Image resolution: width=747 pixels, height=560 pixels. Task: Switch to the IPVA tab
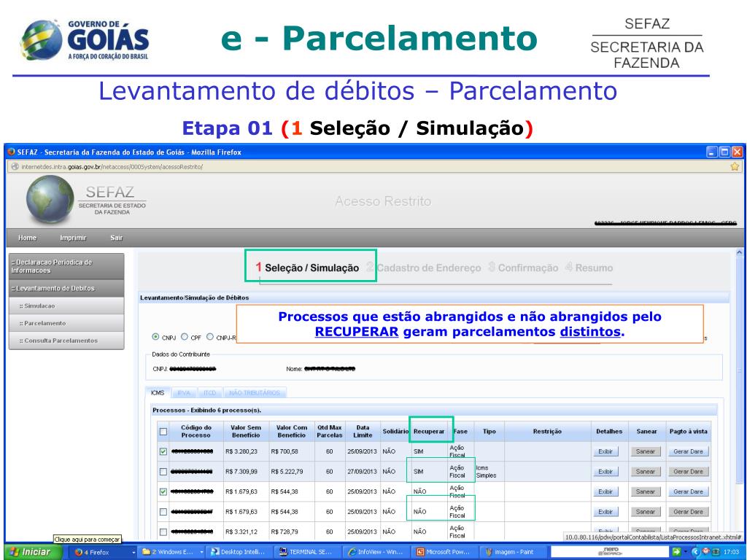point(183,393)
